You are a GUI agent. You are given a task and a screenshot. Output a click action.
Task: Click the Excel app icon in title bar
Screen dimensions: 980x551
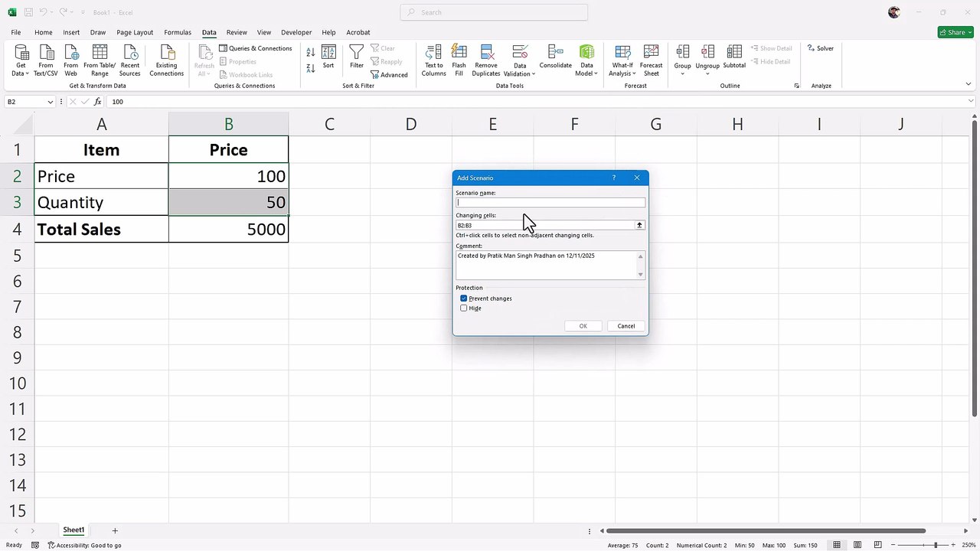pyautogui.click(x=11, y=12)
